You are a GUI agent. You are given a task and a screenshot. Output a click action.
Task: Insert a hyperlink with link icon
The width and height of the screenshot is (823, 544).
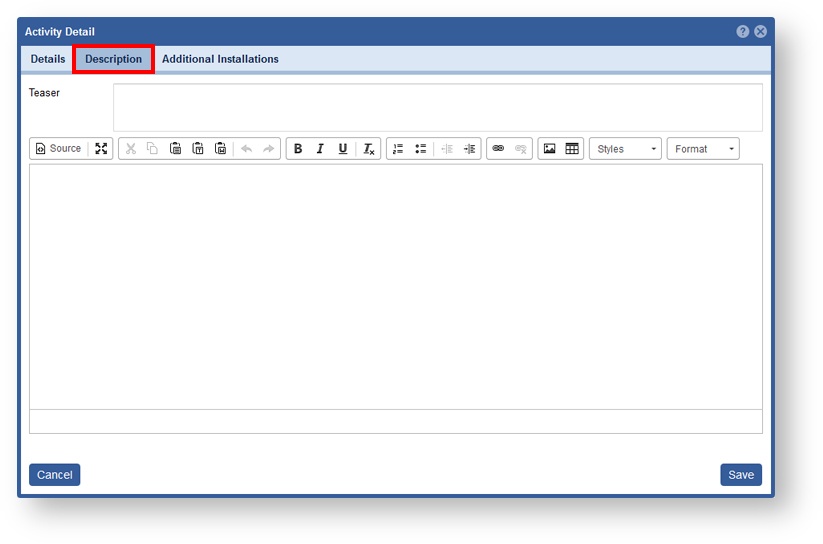tap(498, 149)
